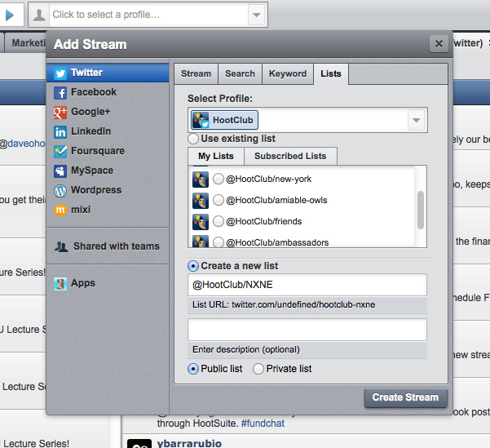
Task: Open the Shared with teams people icon
Action: 61,246
